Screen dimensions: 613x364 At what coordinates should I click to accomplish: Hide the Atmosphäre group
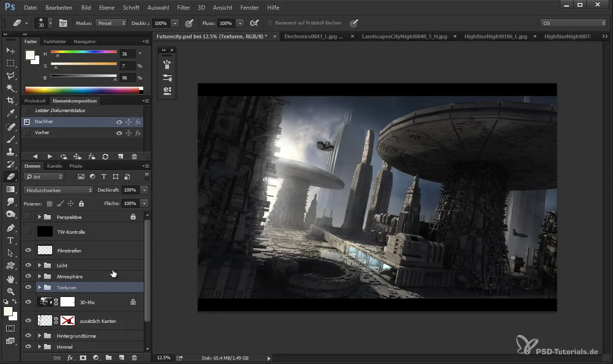[28, 276]
